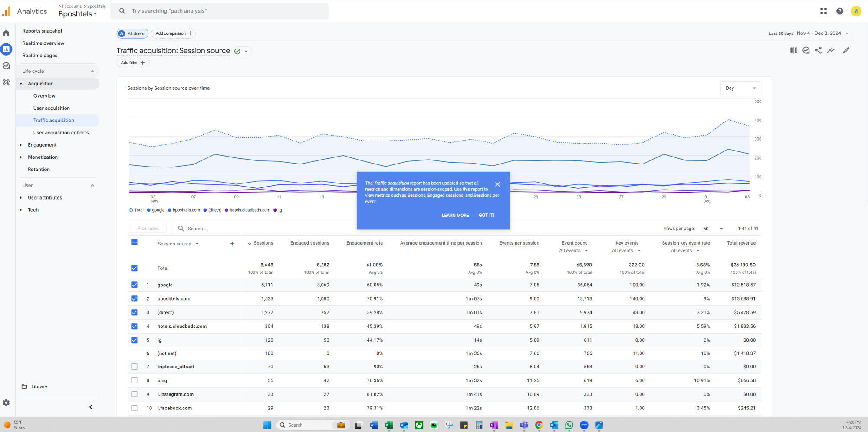Open the share report icon

click(818, 50)
